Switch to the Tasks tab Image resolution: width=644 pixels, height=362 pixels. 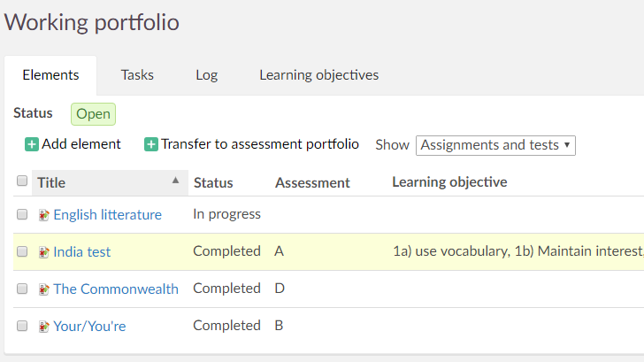click(x=137, y=75)
